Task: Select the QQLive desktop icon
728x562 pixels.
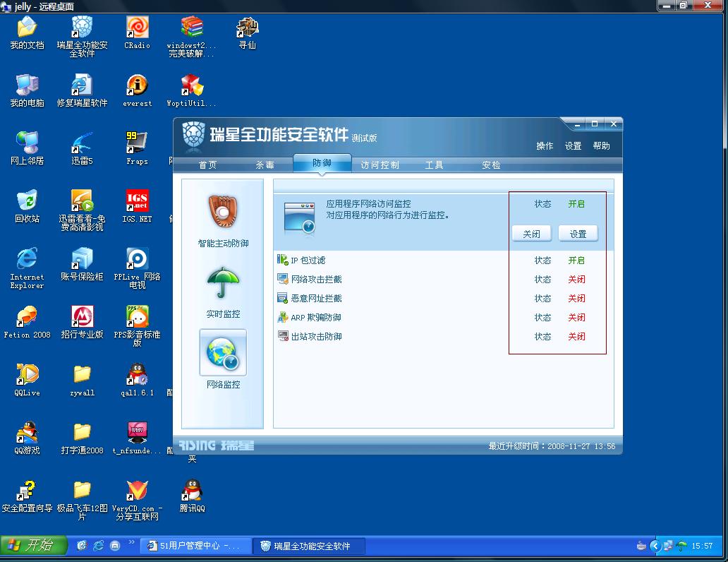Action: [x=27, y=374]
